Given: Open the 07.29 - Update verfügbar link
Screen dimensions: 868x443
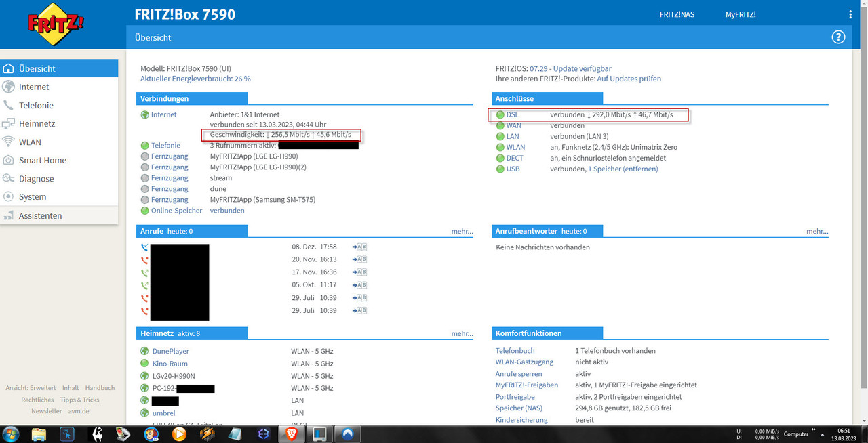Looking at the screenshot, I should point(570,68).
